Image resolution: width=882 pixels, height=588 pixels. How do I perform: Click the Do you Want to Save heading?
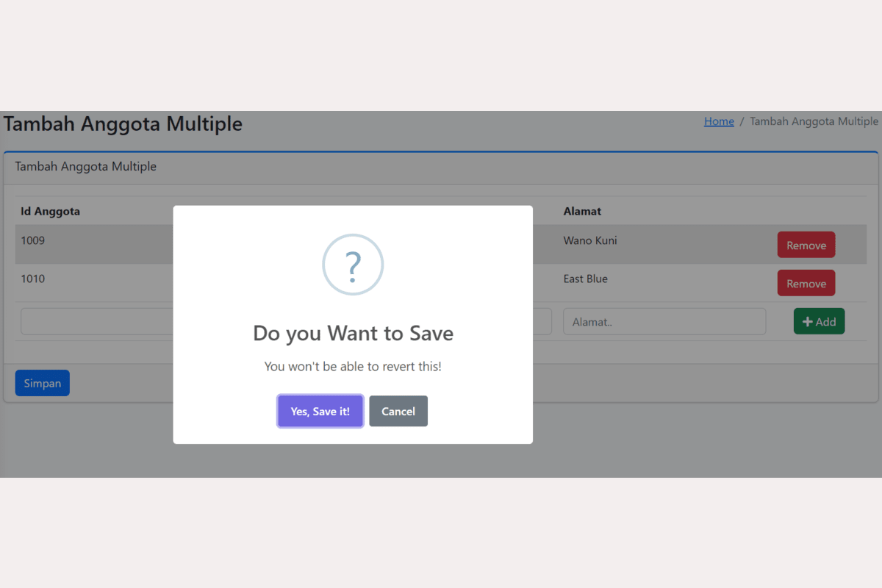[353, 333]
